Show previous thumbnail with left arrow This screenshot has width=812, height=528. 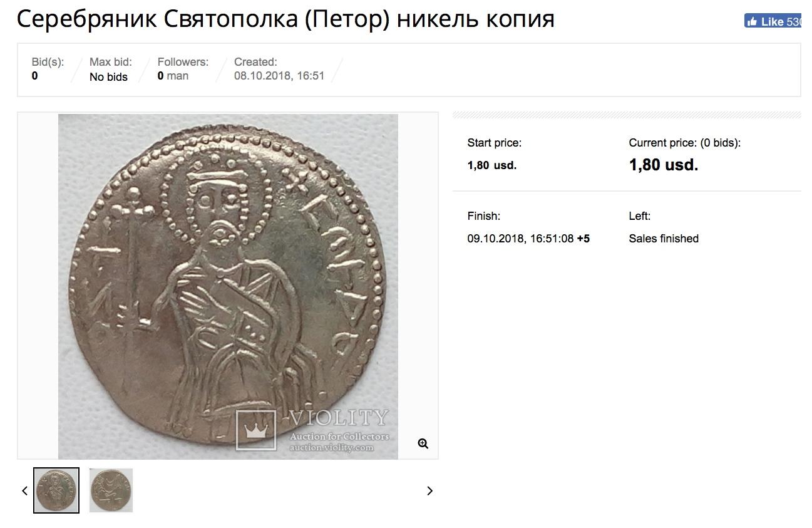(x=24, y=490)
